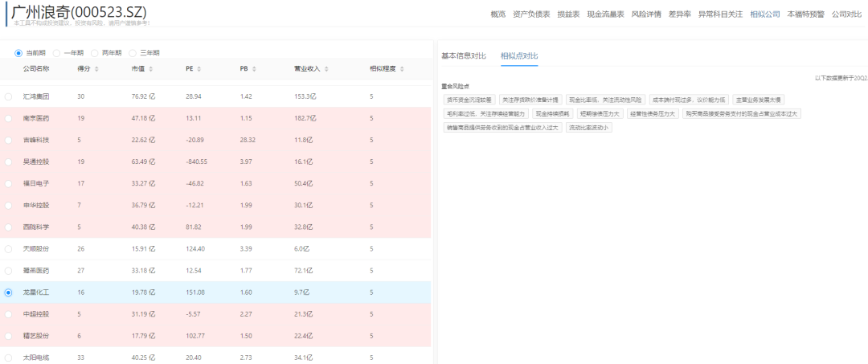
Task: Click the PE value -840.55
Action: point(197,162)
